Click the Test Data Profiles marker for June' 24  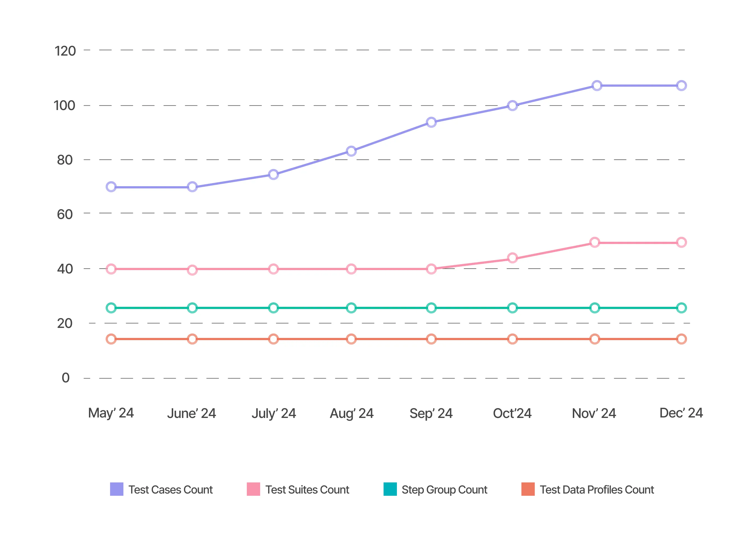(x=192, y=339)
